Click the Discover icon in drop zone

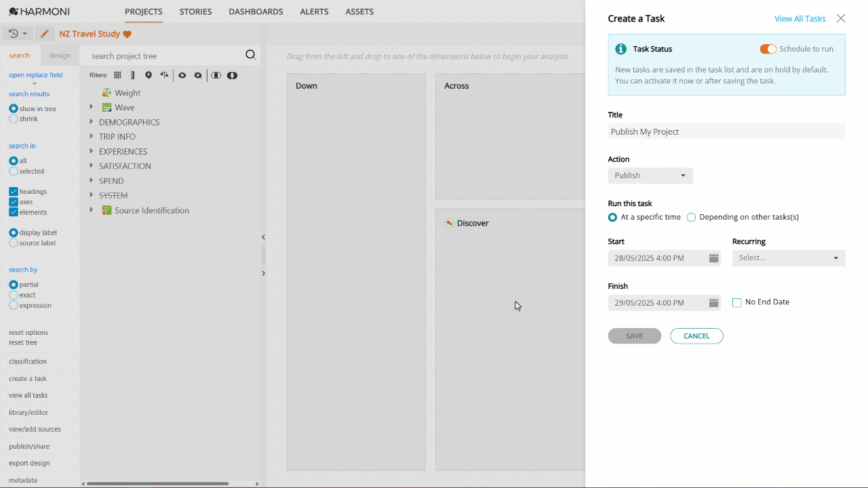point(449,223)
